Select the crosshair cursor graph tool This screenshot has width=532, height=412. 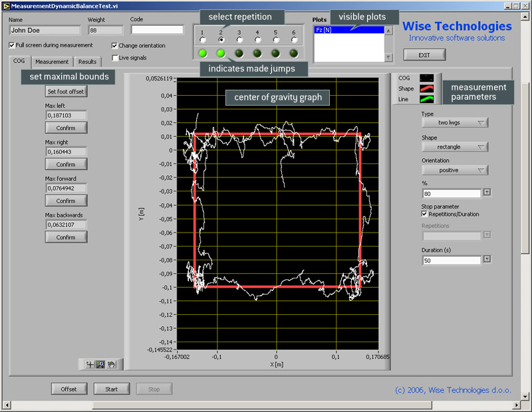(90, 365)
